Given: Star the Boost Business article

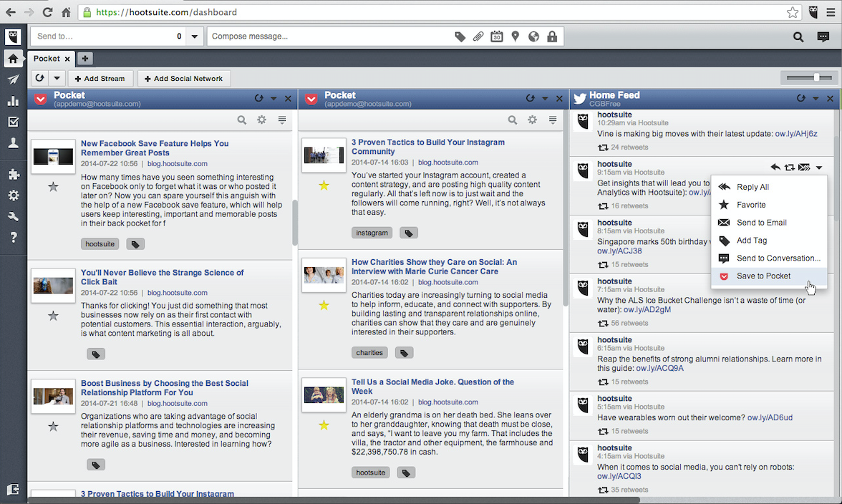Looking at the screenshot, I should pos(53,426).
